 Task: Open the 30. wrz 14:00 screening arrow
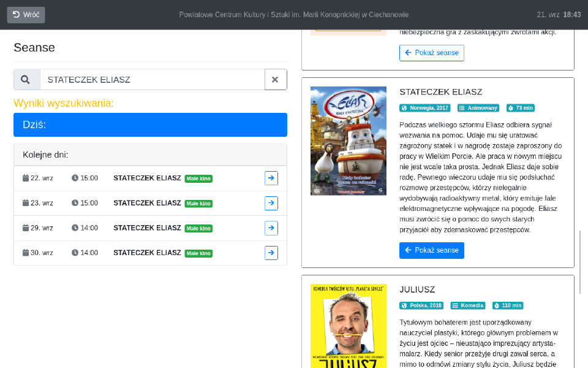[x=271, y=253]
